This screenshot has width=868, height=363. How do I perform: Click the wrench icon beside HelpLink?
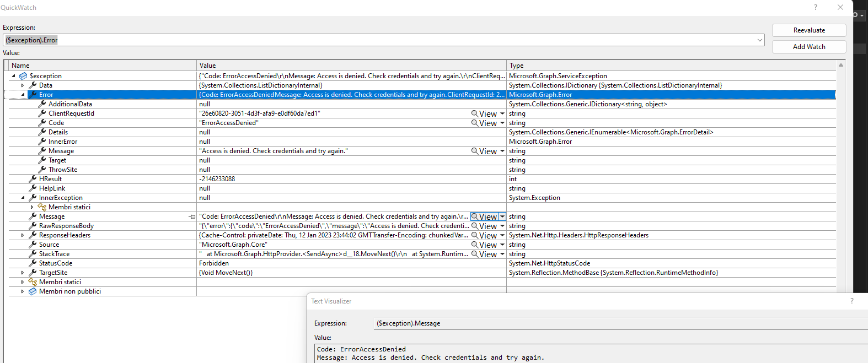click(33, 188)
